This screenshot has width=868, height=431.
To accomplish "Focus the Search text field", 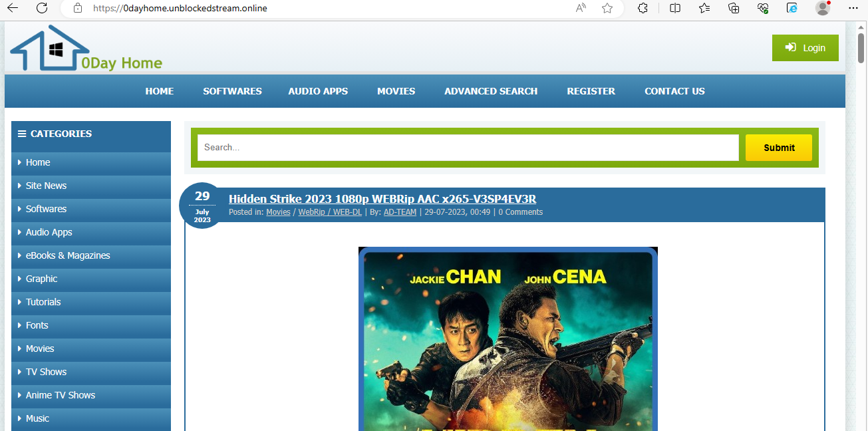I will coord(468,148).
